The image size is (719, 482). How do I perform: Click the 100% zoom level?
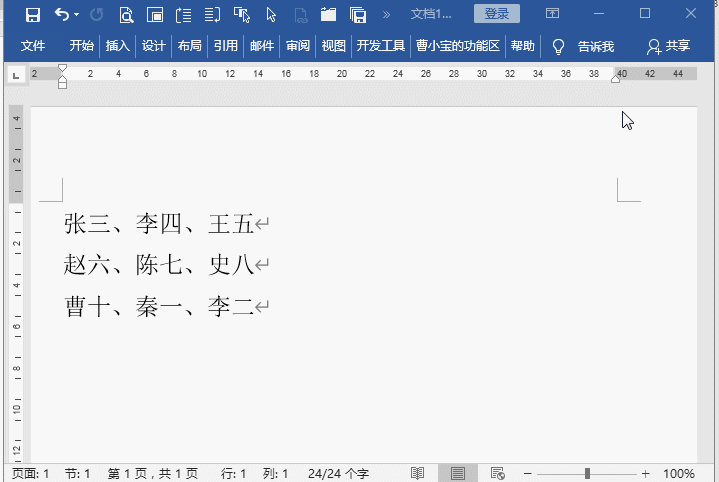[x=679, y=473]
